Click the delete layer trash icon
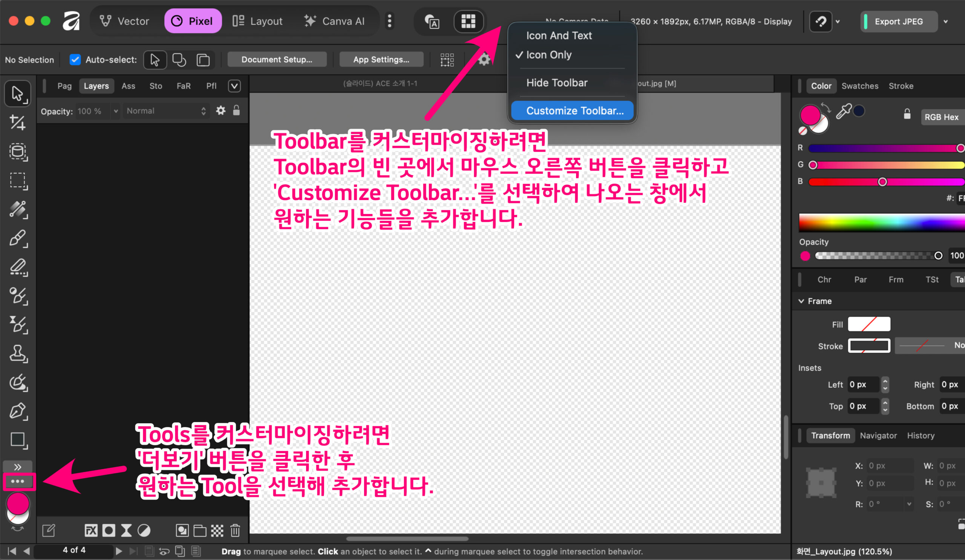 235,531
